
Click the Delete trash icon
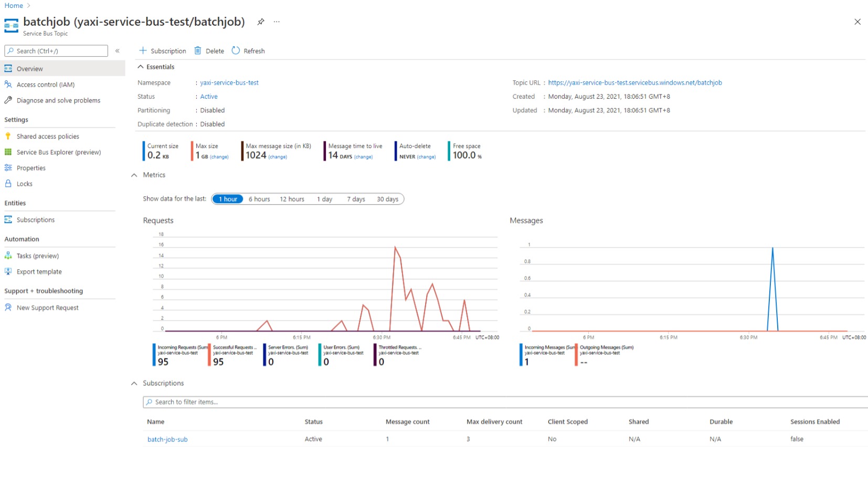[x=198, y=50]
